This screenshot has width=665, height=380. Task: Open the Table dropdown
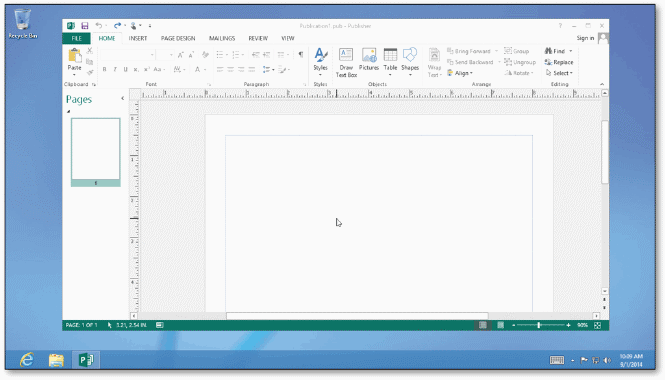pyautogui.click(x=390, y=75)
